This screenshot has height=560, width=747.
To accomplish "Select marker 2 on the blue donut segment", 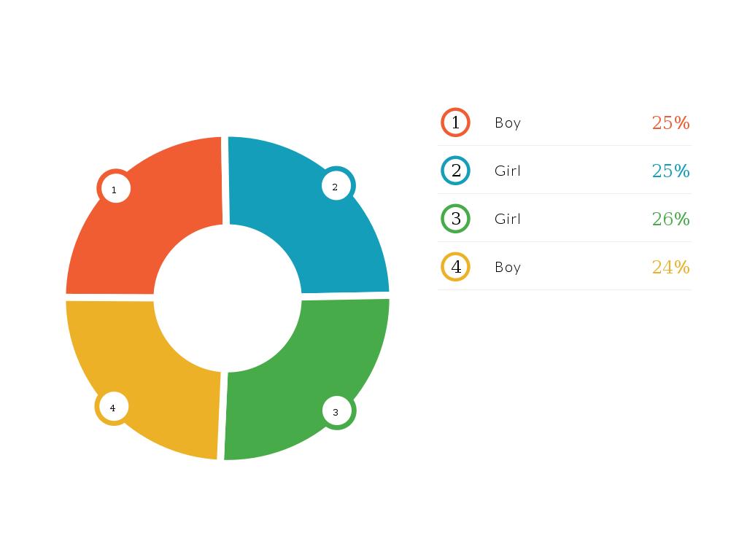I will click(x=336, y=187).
